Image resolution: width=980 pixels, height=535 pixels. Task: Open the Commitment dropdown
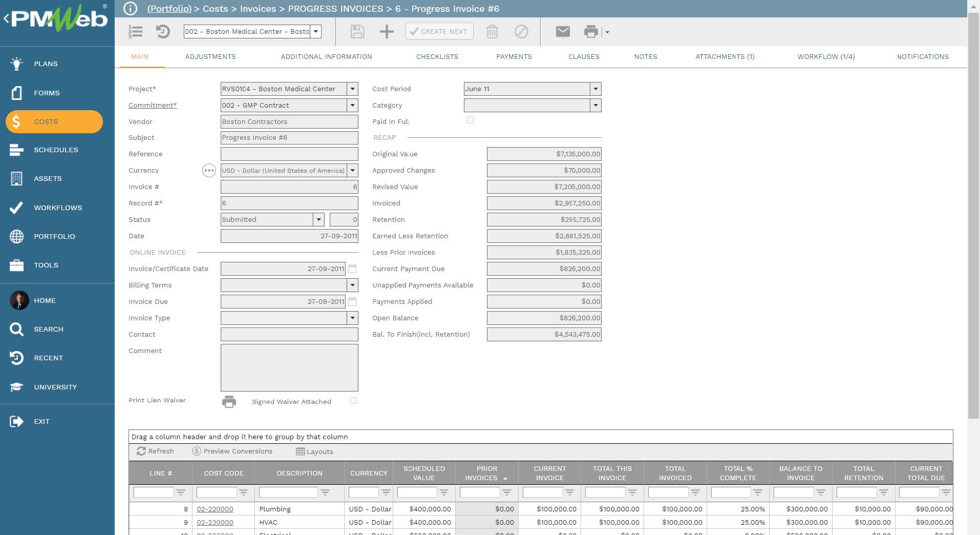(x=352, y=105)
